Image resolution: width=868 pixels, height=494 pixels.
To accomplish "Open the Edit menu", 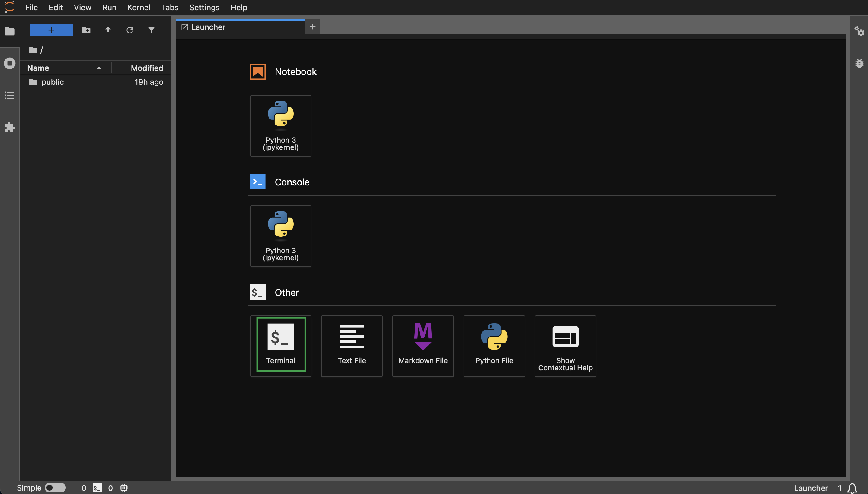I will click(x=56, y=7).
